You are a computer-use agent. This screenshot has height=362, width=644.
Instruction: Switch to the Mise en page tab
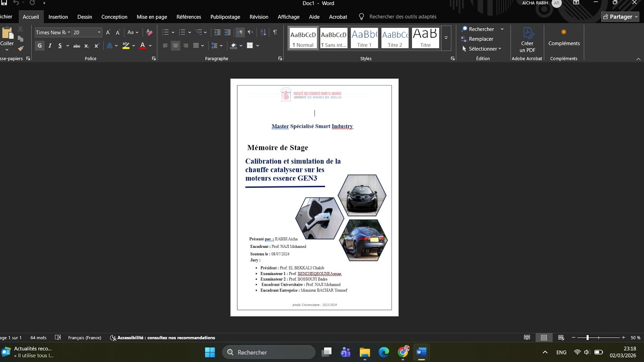[152, 17]
